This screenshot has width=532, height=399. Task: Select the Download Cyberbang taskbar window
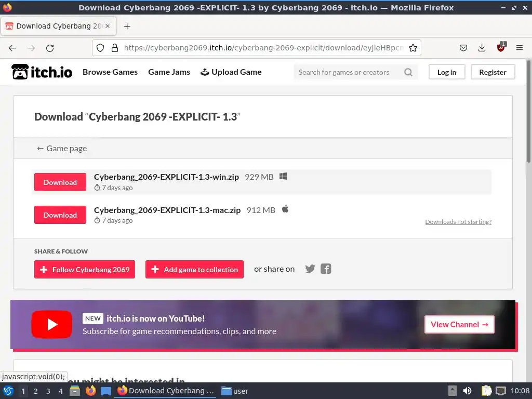pyautogui.click(x=166, y=391)
